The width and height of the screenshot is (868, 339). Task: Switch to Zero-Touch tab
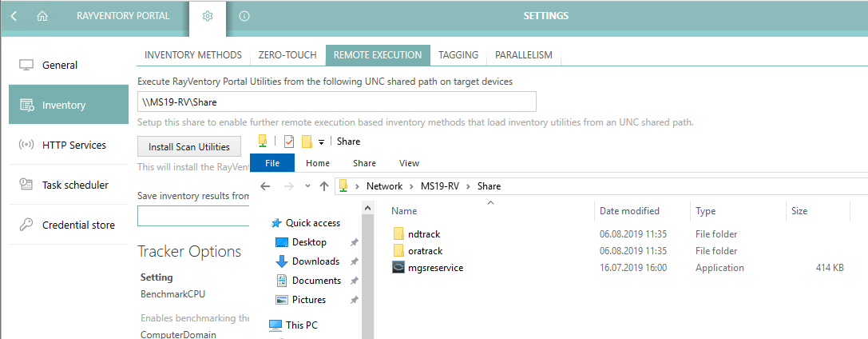click(x=287, y=55)
